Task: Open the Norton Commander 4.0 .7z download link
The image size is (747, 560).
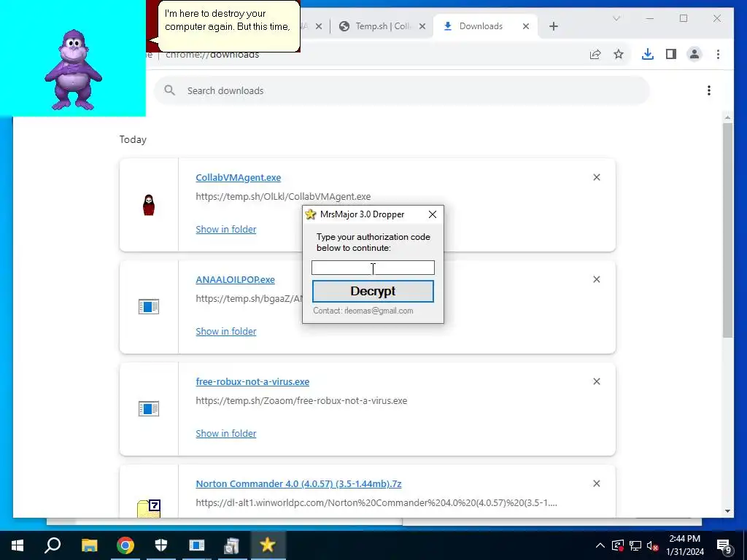Action: (x=298, y=484)
